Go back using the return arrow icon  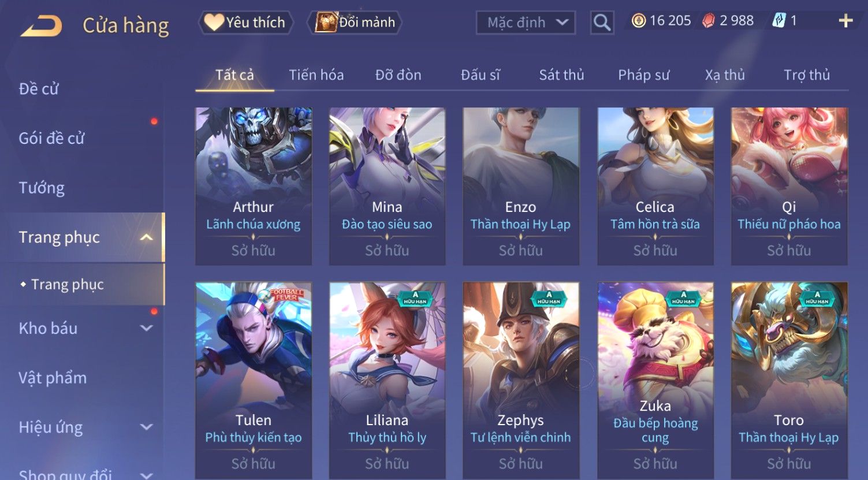click(x=41, y=26)
